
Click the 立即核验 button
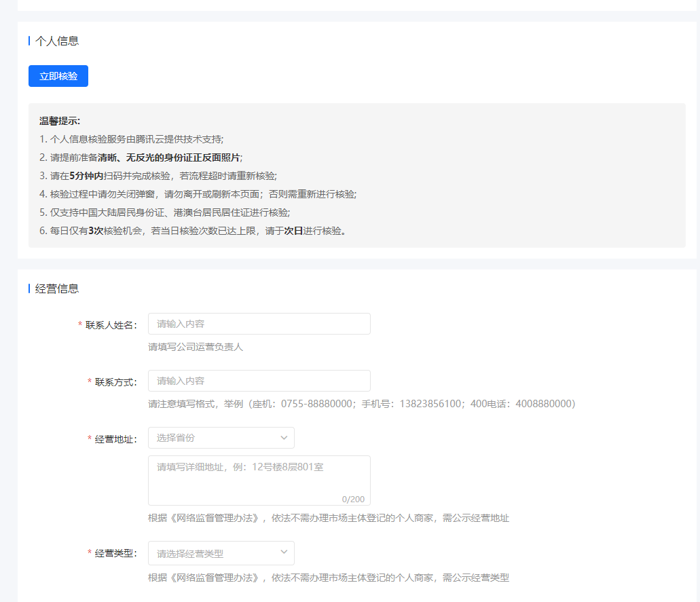point(58,76)
